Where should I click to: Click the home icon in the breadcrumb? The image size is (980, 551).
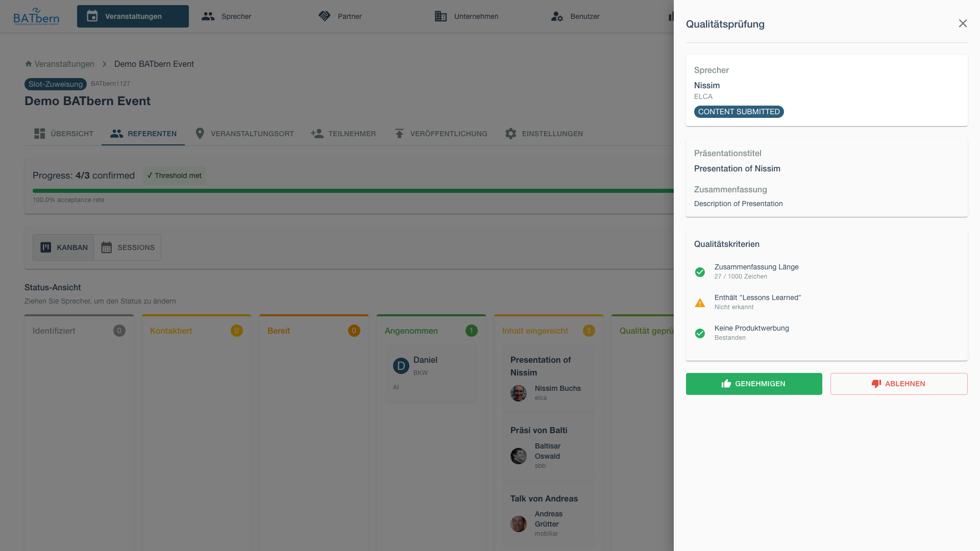29,64
